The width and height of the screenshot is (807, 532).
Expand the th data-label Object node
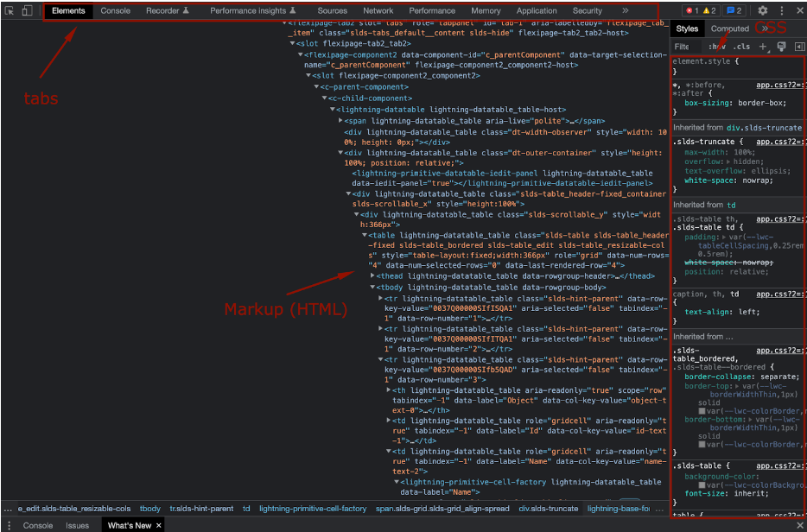coord(389,390)
